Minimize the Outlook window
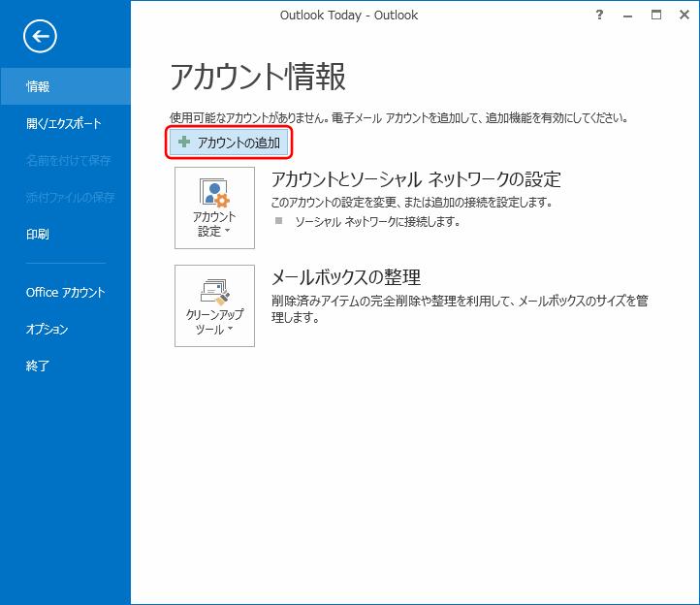The width and height of the screenshot is (700, 605). tap(627, 16)
